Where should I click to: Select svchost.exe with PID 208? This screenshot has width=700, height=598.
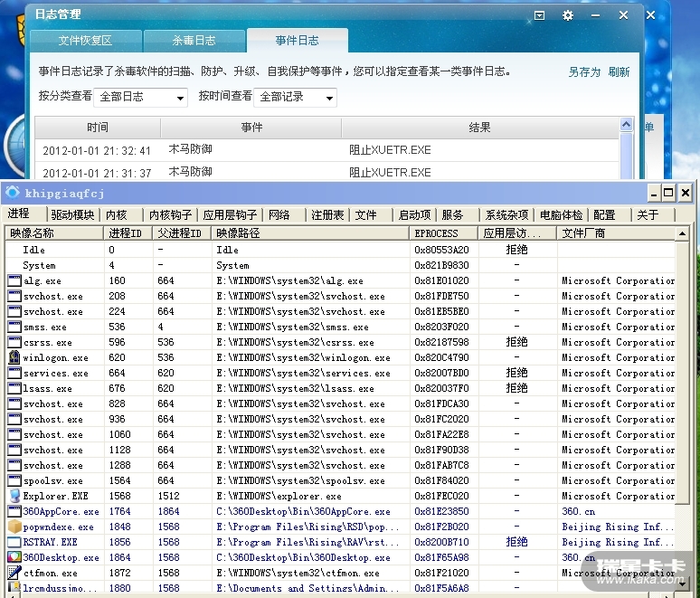tap(340, 296)
